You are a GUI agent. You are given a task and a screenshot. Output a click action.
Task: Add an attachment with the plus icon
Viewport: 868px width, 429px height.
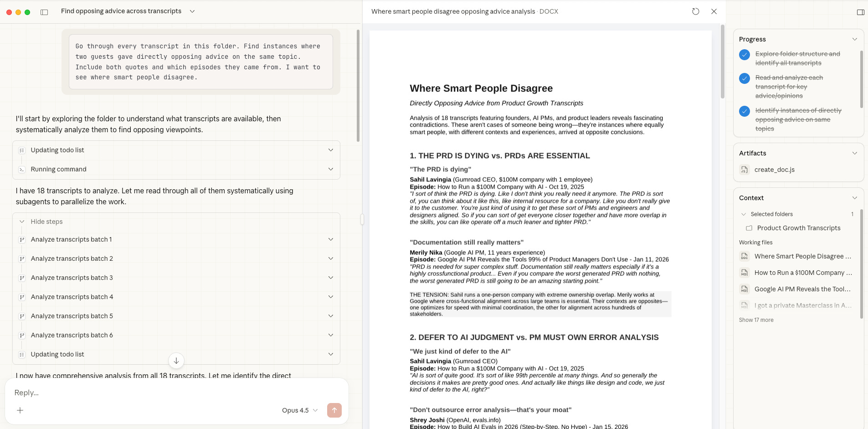[x=20, y=410]
